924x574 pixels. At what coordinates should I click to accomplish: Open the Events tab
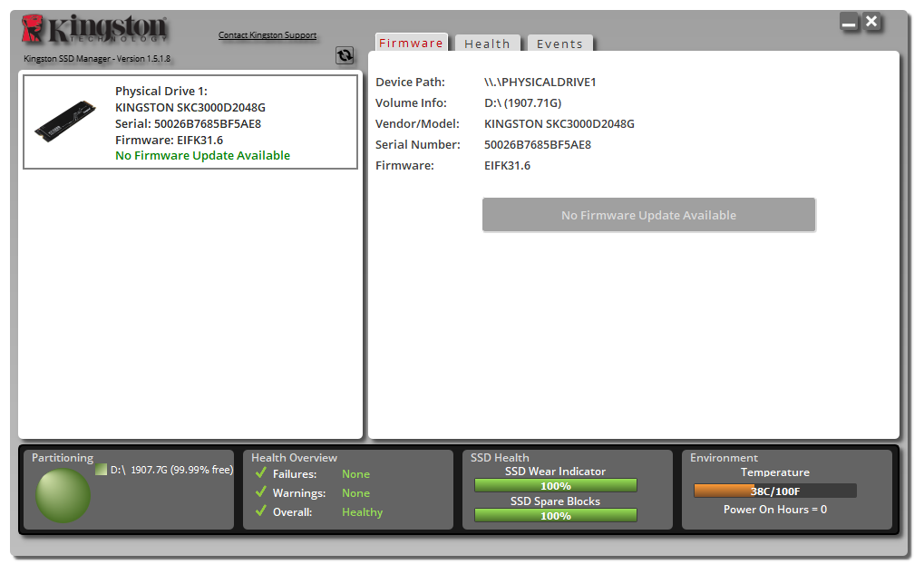point(559,44)
